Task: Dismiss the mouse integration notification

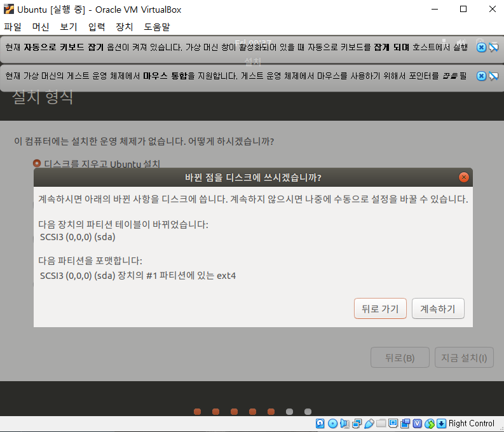Action: coord(481,76)
